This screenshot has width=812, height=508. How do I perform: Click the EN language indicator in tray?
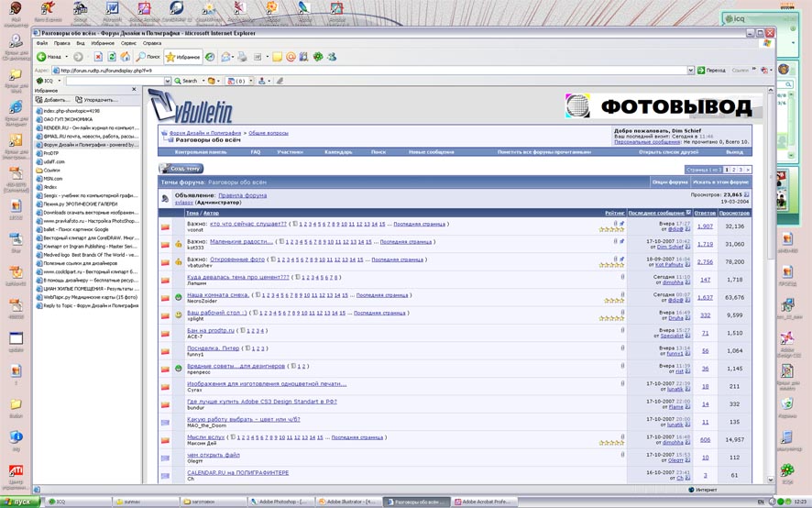(760, 502)
